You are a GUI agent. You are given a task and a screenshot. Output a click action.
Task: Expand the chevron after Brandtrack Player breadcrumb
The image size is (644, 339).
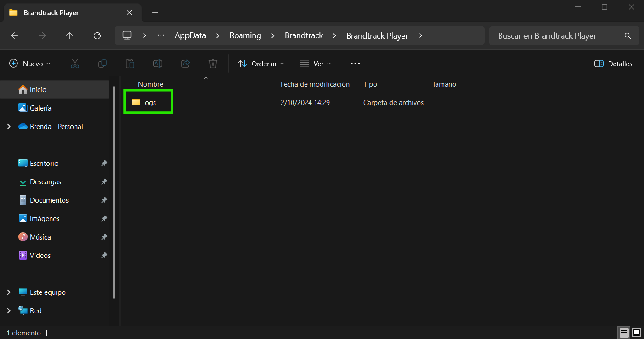click(x=420, y=35)
